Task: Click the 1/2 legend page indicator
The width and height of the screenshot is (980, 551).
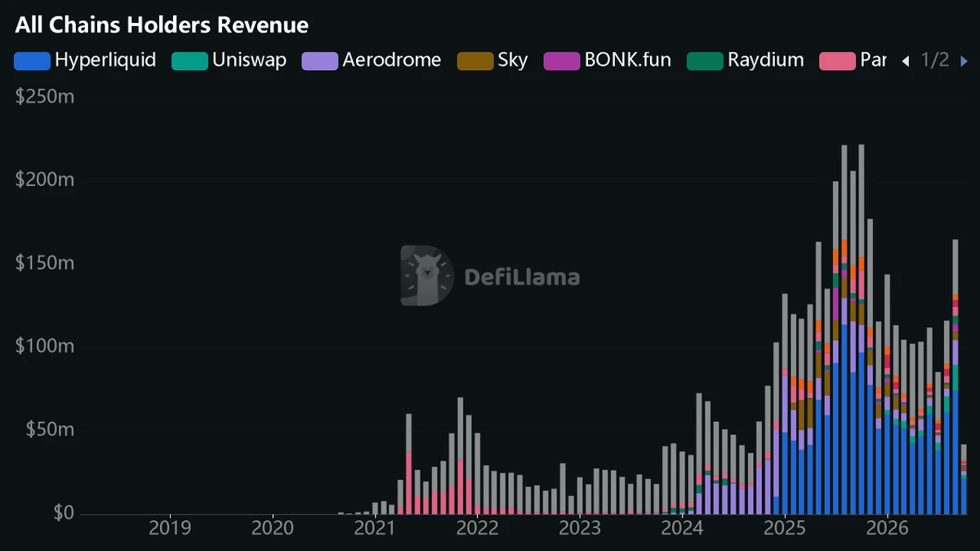Action: 935,60
